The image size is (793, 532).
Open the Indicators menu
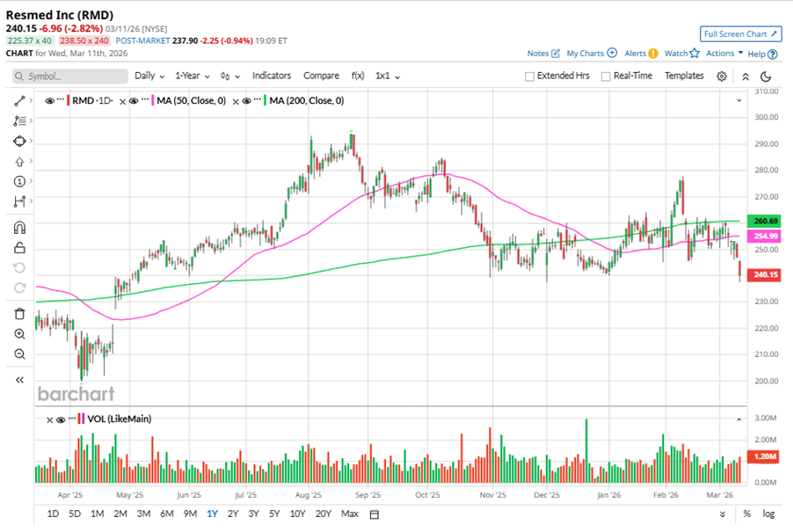point(272,77)
